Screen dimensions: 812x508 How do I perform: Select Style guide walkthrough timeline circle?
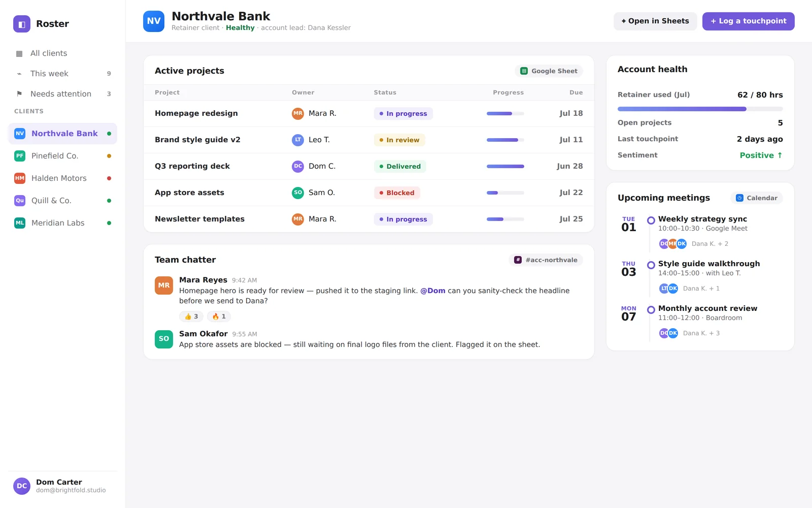tap(651, 265)
